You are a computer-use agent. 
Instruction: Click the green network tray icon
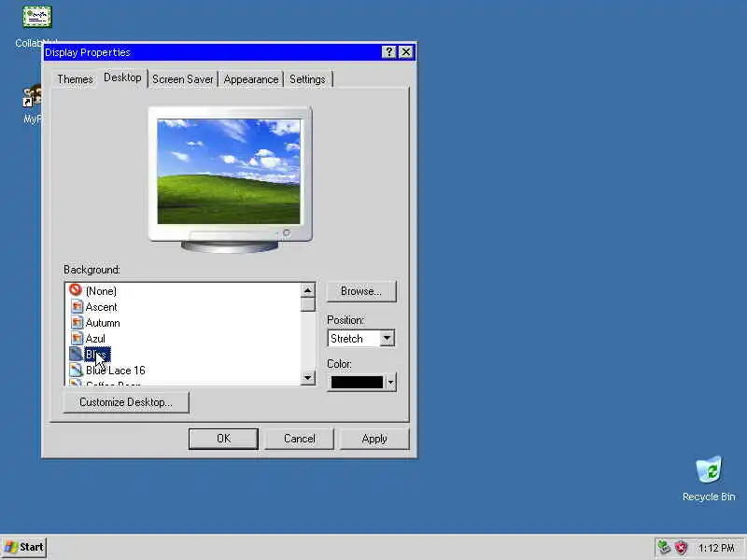pyautogui.click(x=664, y=547)
